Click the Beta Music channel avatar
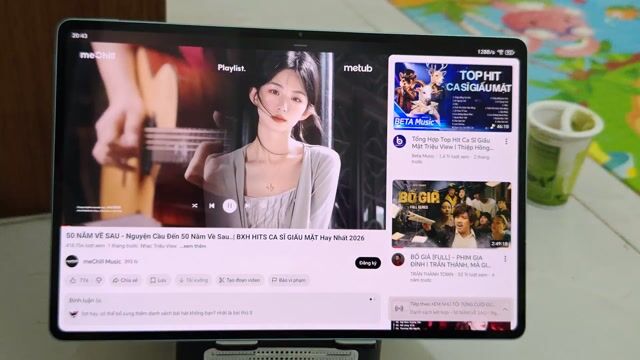The height and width of the screenshot is (360, 640). click(x=399, y=142)
